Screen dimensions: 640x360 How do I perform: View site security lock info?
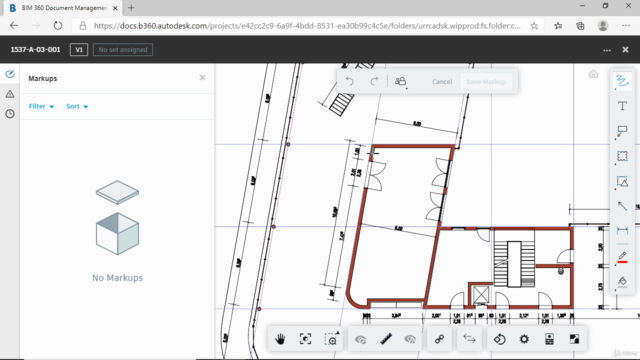pos(83,26)
